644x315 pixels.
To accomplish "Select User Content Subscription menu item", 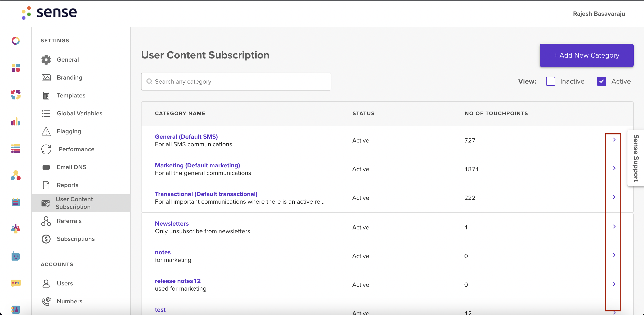I will (x=81, y=203).
